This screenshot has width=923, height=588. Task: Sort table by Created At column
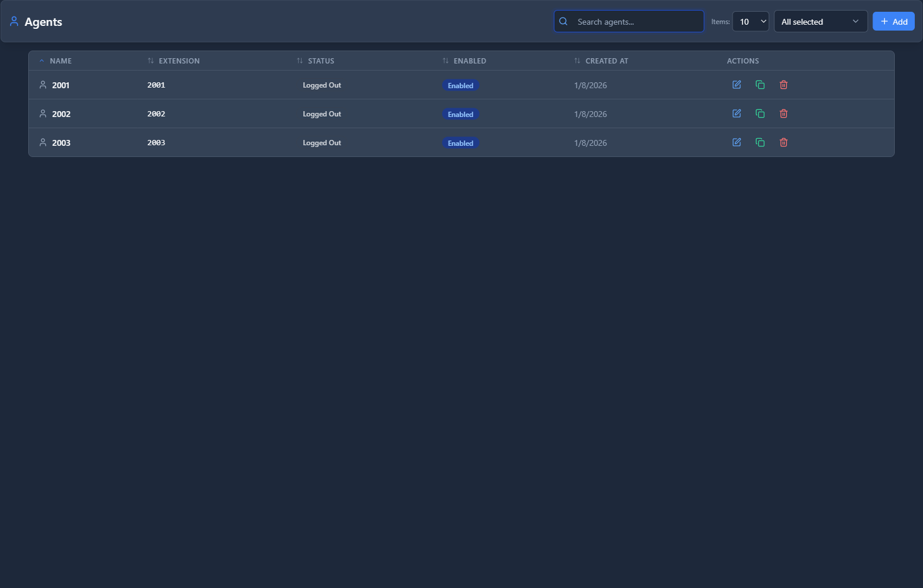pyautogui.click(x=606, y=61)
